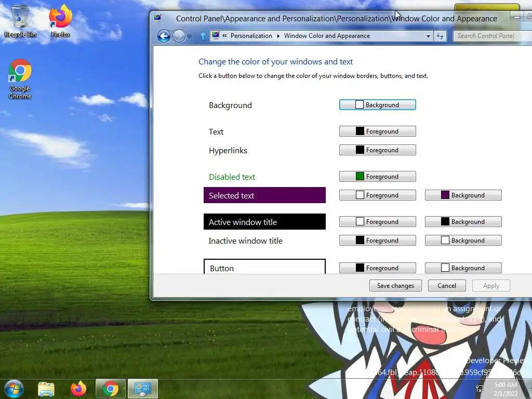Change the Selected text Foreground color
The width and height of the screenshot is (532, 399).
click(377, 195)
